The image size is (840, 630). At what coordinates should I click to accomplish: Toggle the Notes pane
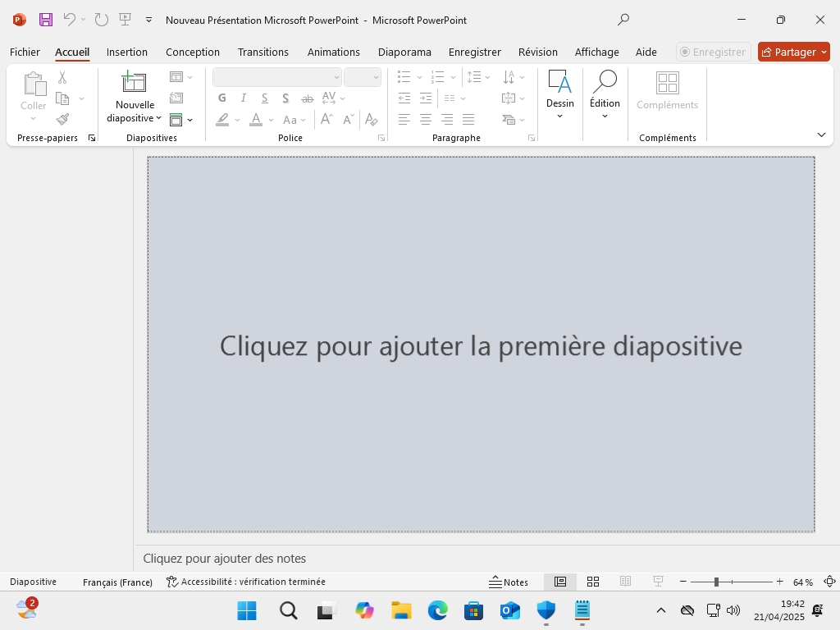509,582
